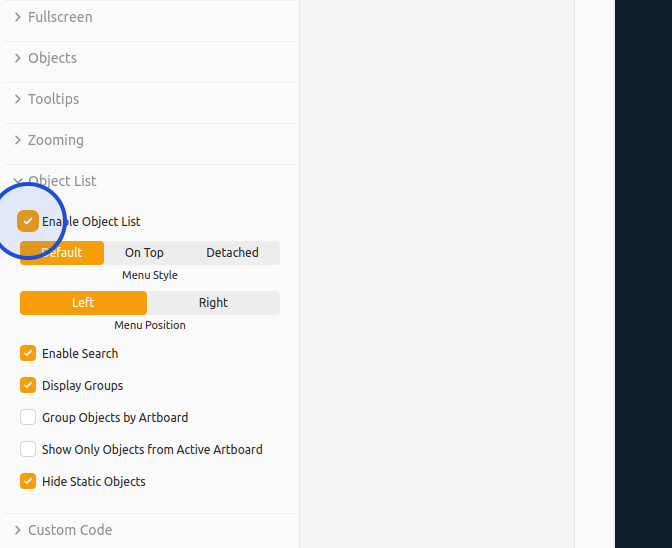Viewport: 672px width, 548px height.
Task: Uncheck the Enable Search option
Action: coord(28,353)
